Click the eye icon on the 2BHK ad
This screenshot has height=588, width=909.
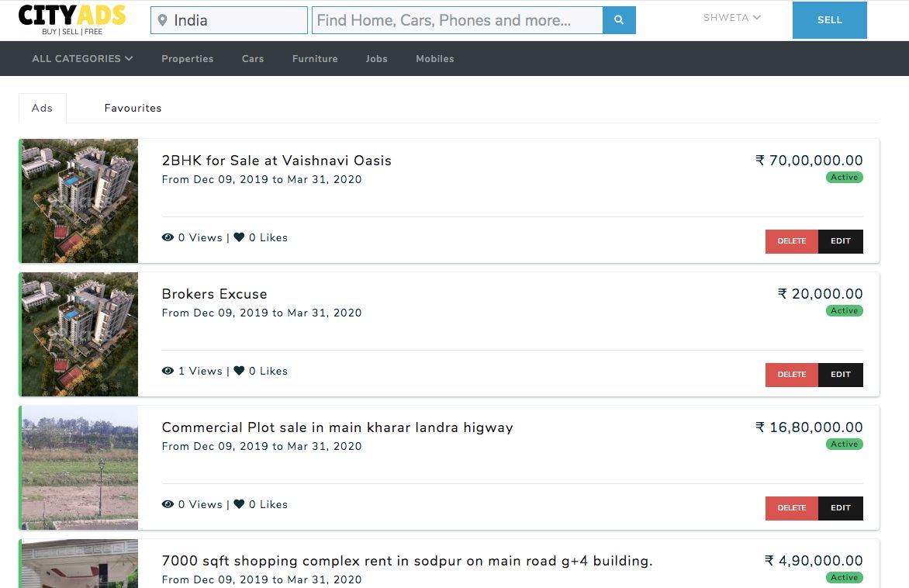pyautogui.click(x=168, y=237)
